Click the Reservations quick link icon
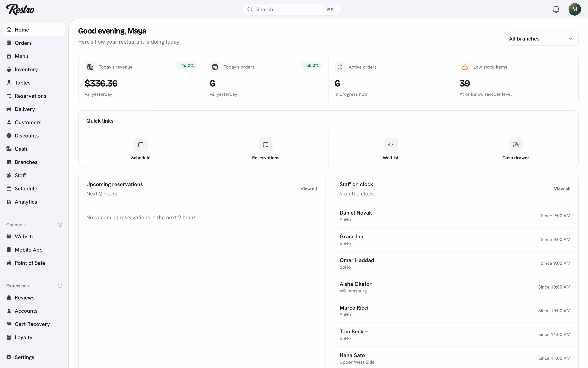The image size is (588, 368). 266,144
